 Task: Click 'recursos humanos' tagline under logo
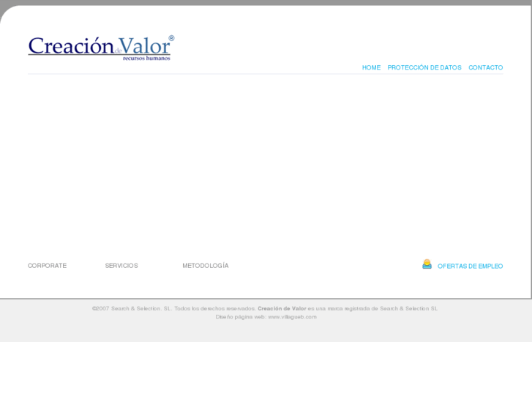tap(146, 59)
